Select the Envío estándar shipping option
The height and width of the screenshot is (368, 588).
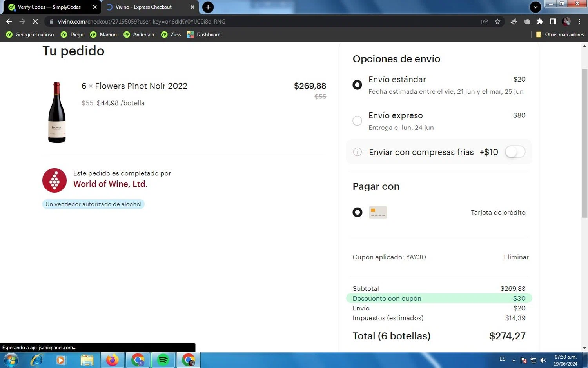(x=357, y=85)
